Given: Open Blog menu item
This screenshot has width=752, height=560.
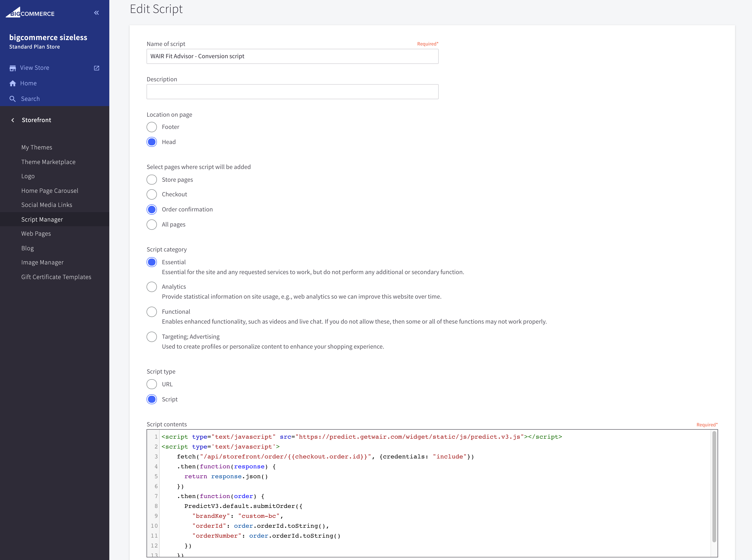Looking at the screenshot, I should pos(27,248).
